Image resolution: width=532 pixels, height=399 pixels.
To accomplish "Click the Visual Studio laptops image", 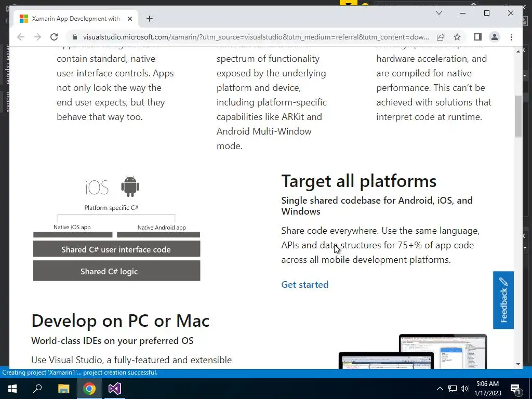I will (413, 352).
